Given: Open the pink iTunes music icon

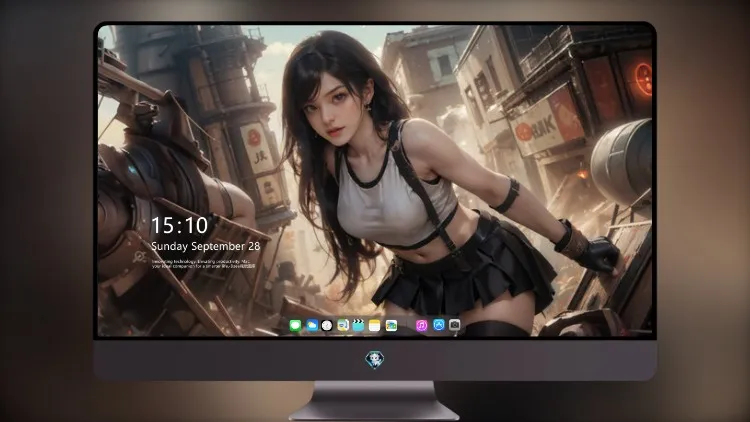Looking at the screenshot, I should coord(421,326).
